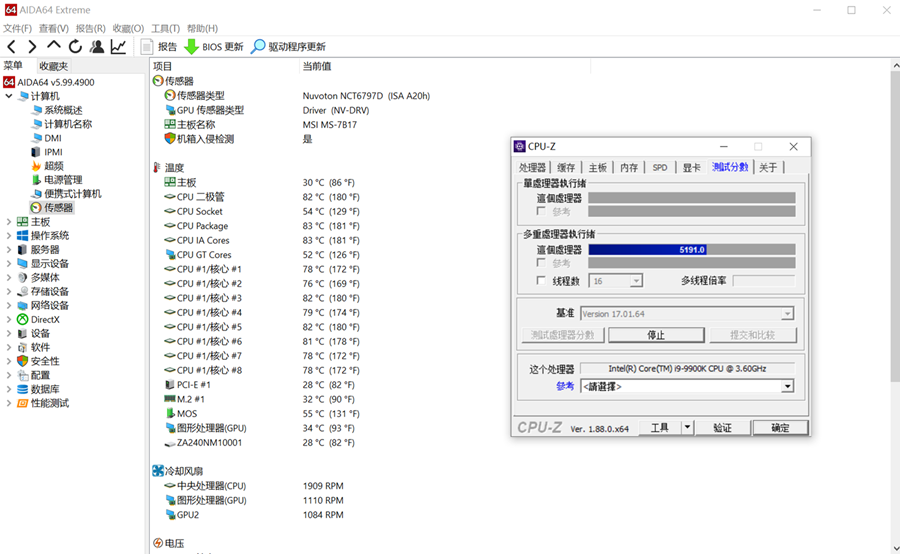
Task: Go back with the left arrow toolbar icon
Action: click(11, 47)
